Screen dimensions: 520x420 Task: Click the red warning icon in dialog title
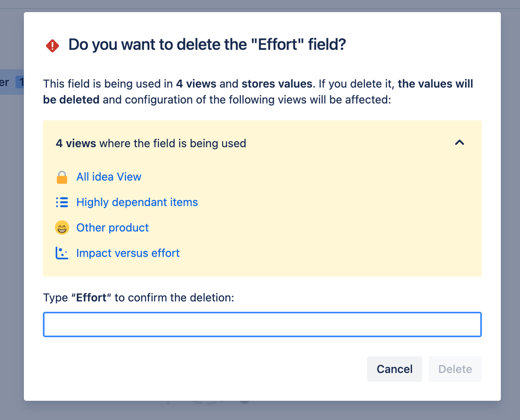[x=52, y=46]
